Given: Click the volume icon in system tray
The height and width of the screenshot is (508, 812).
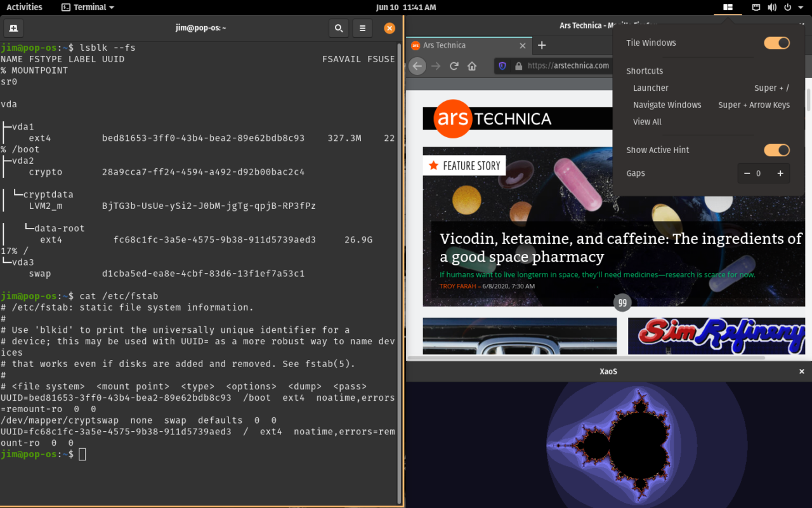Looking at the screenshot, I should point(772,7).
